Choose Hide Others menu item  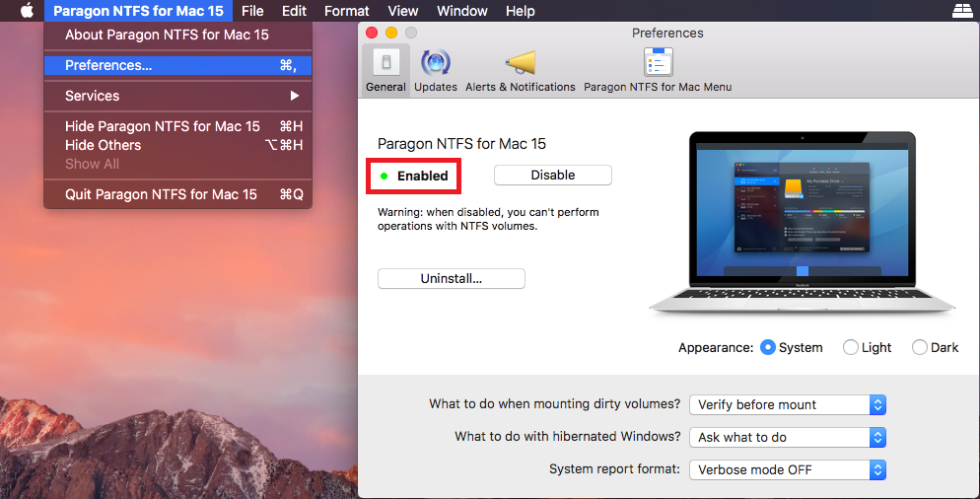(178, 145)
